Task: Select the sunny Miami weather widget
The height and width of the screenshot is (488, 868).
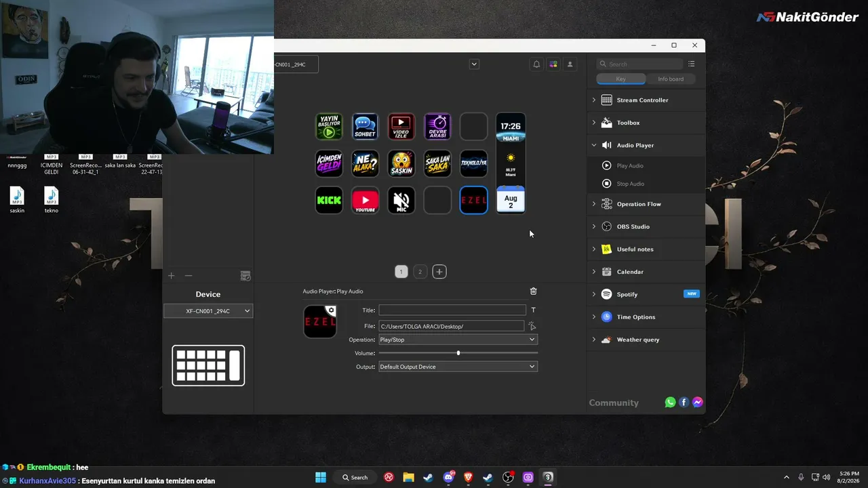Action: click(511, 163)
